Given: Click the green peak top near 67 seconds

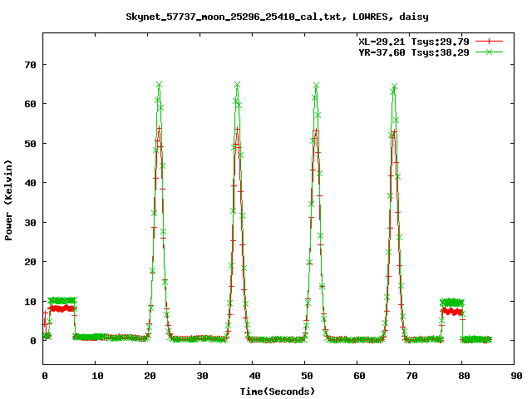Looking at the screenshot, I should pyautogui.click(x=394, y=86).
